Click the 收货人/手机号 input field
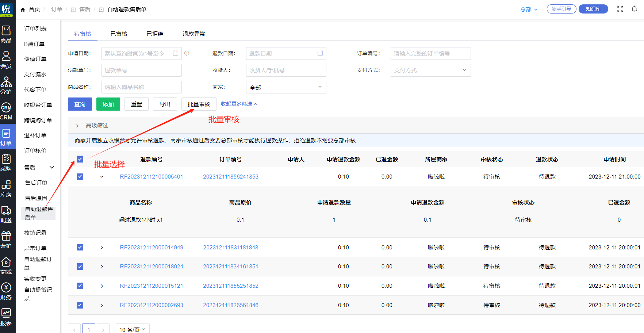The width and height of the screenshot is (644, 333). pos(286,70)
